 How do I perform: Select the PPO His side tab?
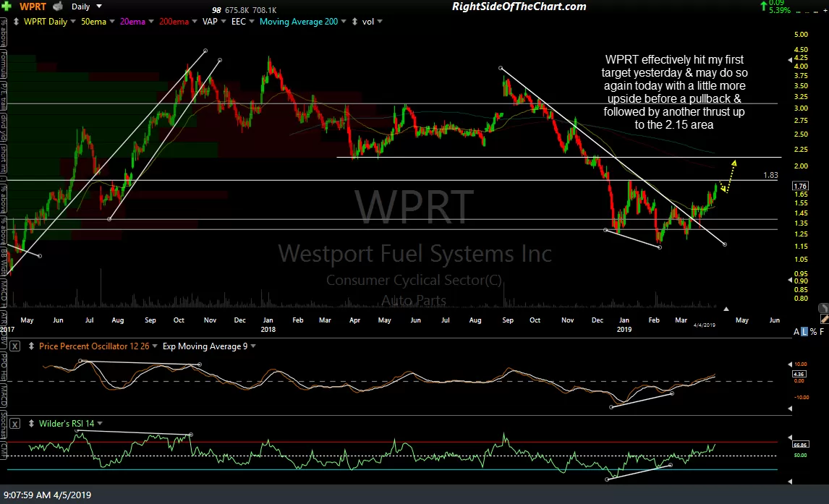(3, 366)
